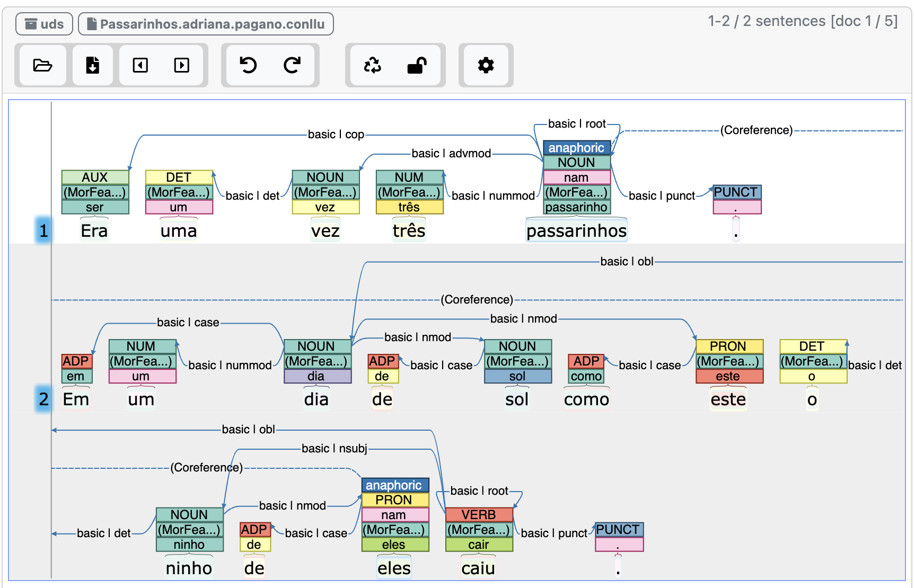Click the red VERB tag above cair
The width and height of the screenshot is (915, 588).
tap(479, 515)
